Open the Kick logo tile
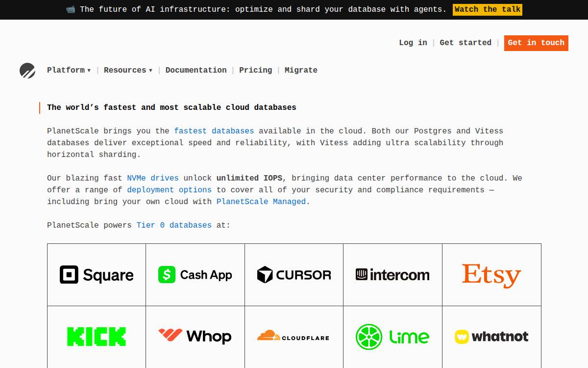This screenshot has width=588, height=368. pos(97,337)
